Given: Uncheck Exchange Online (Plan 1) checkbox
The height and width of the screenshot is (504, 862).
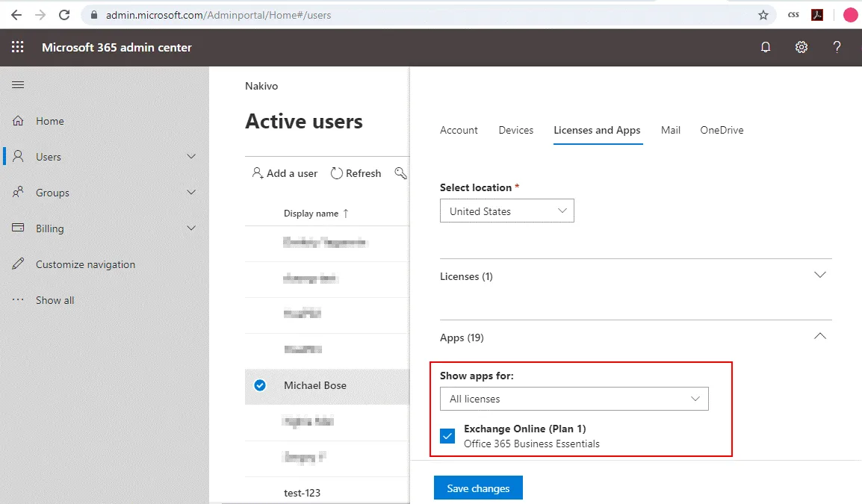Looking at the screenshot, I should [x=447, y=436].
